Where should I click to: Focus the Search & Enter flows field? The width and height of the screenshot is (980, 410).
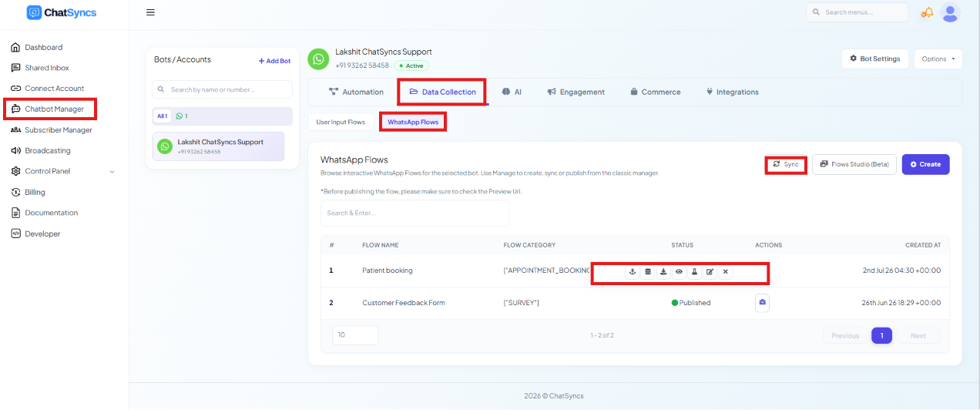pyautogui.click(x=414, y=213)
